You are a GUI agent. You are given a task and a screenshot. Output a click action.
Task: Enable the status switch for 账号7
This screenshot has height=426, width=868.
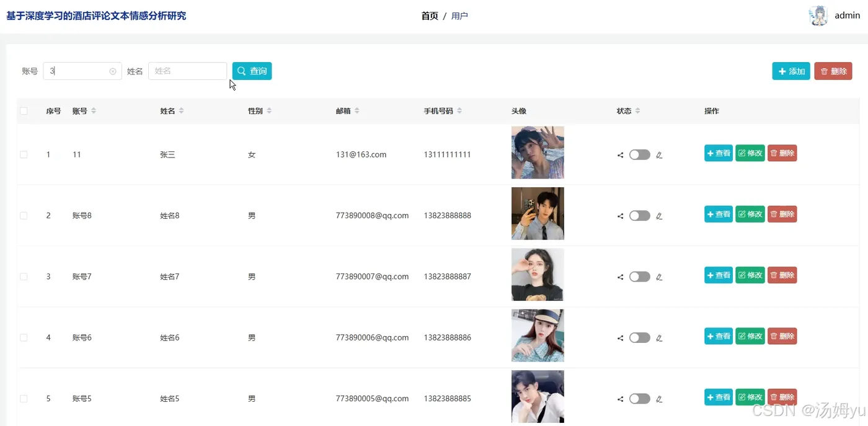[x=639, y=277]
